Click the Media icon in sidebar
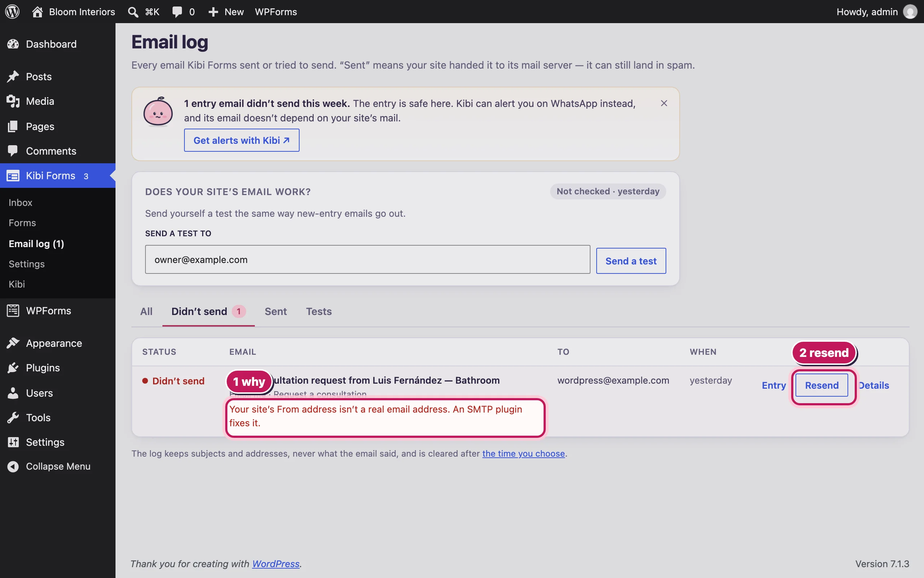Viewport: 924px width, 578px height. (13, 101)
